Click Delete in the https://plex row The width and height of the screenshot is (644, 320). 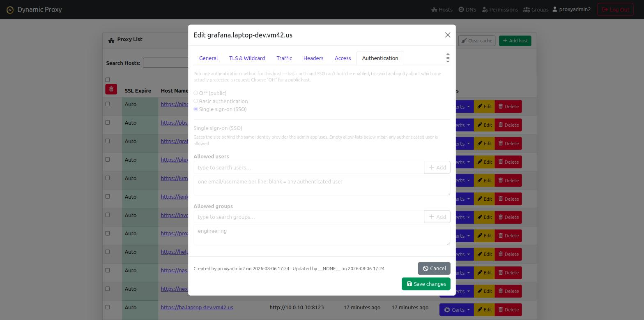click(508, 162)
